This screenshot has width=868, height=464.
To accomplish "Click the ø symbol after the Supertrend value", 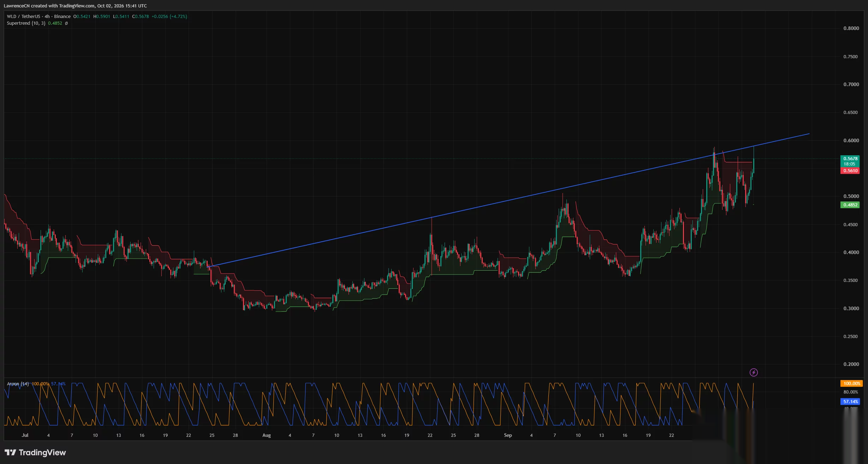I will [66, 23].
